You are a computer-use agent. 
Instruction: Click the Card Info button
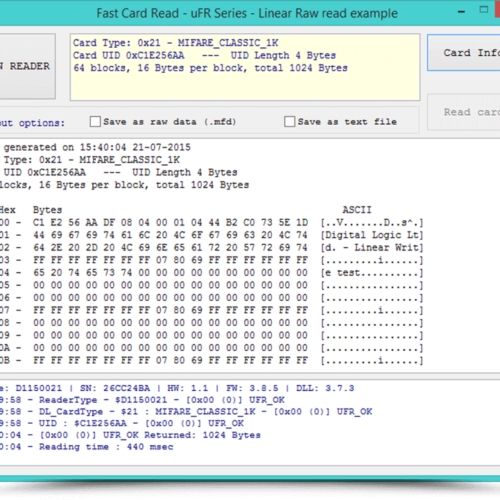[464, 53]
